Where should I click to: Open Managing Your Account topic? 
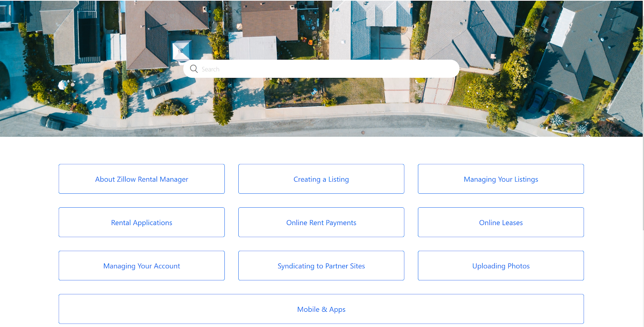tap(142, 266)
